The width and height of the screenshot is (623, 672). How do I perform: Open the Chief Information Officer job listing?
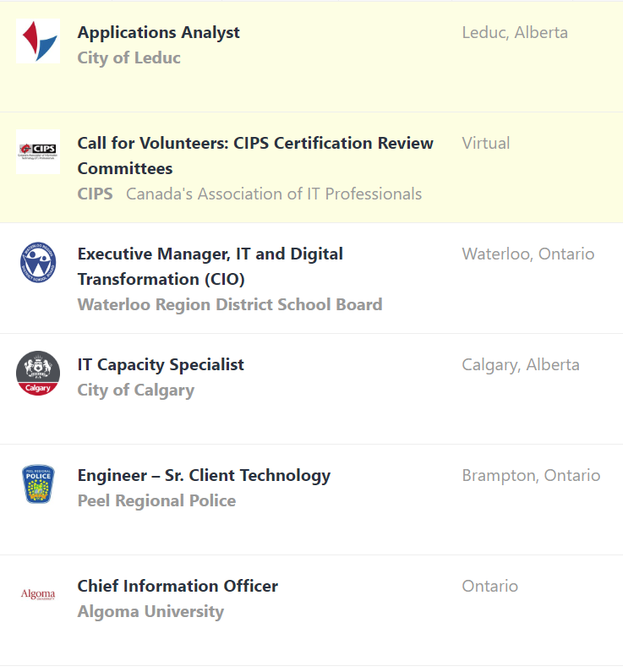coord(178,587)
